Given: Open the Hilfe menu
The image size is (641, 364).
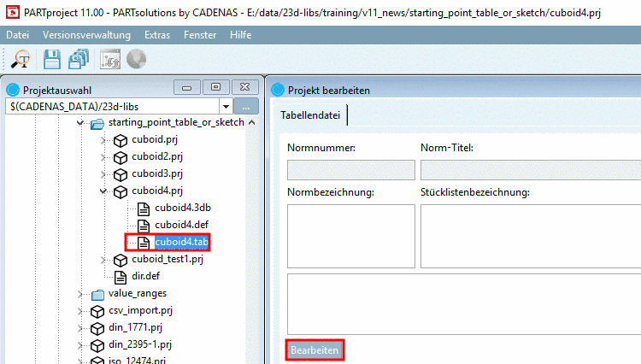Looking at the screenshot, I should click(x=240, y=35).
